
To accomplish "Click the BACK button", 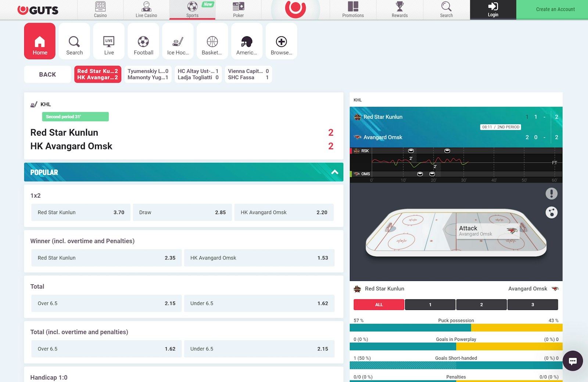I will (x=47, y=74).
